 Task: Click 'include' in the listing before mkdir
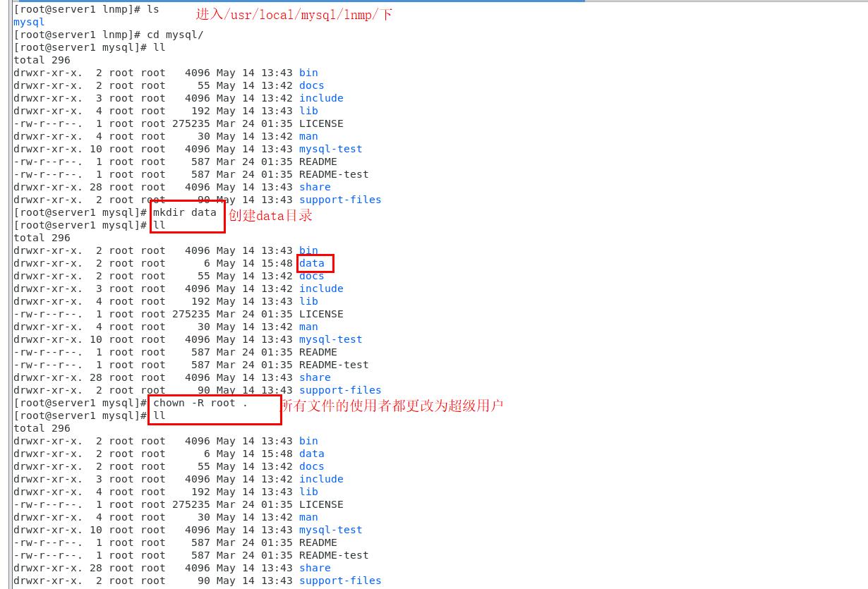[x=321, y=98]
